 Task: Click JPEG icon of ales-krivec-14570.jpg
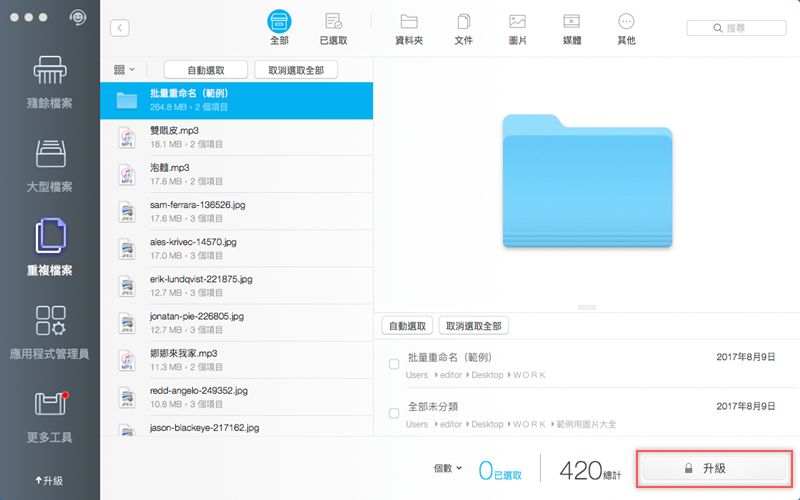point(127,249)
